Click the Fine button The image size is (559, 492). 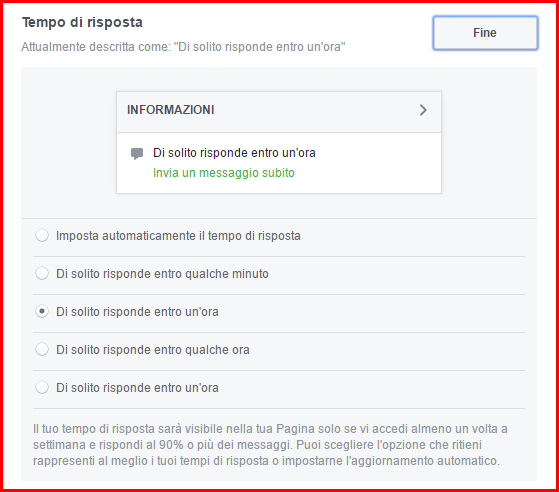point(485,33)
